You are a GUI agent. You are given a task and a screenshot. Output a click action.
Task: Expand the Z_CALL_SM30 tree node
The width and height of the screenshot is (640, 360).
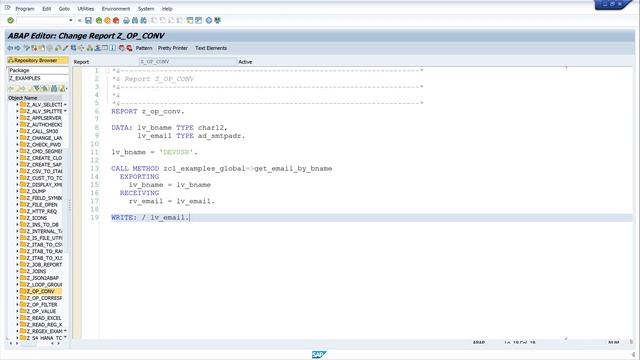click(x=17, y=131)
